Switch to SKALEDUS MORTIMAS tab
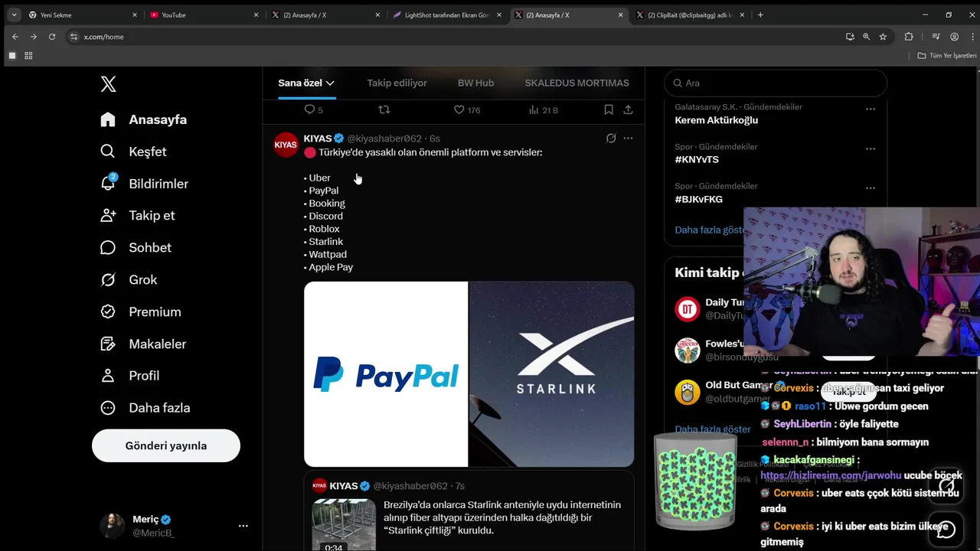This screenshot has width=980, height=551. click(577, 83)
